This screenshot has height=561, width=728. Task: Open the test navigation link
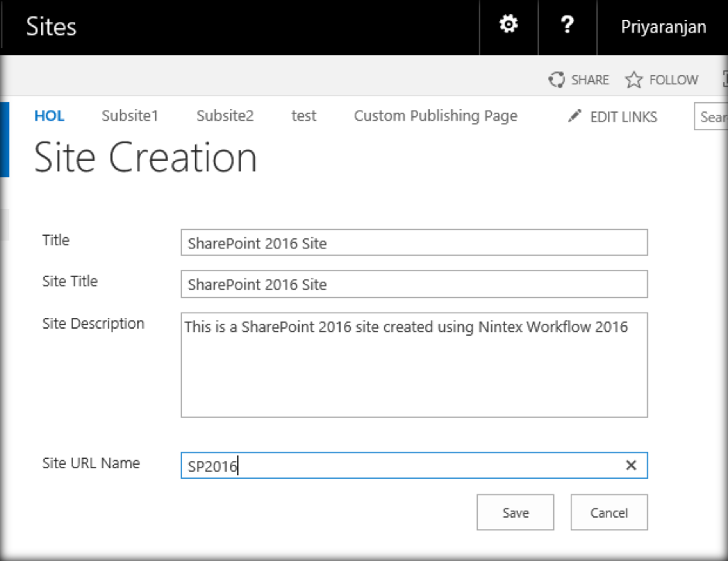tap(304, 116)
